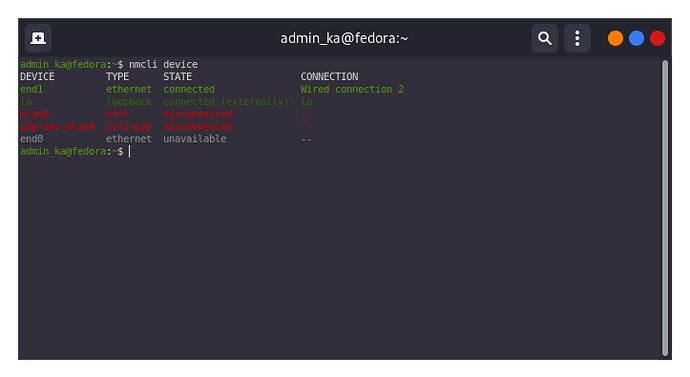Click device name 'wlan0'
The image size is (690, 377).
[x=34, y=114]
